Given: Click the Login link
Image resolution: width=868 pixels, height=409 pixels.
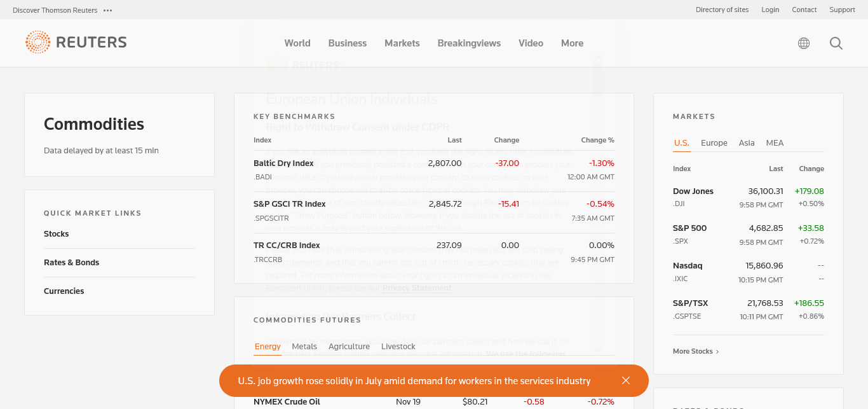Looking at the screenshot, I should pos(770,10).
